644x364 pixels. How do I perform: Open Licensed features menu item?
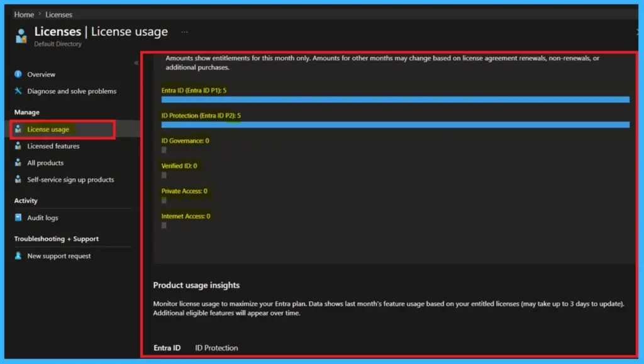coord(53,146)
